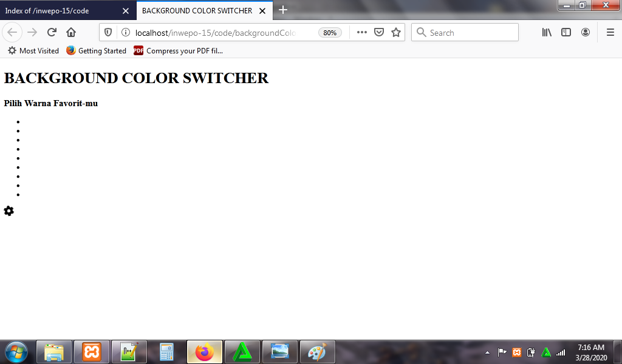
Task: Open the Getting Started bookmark
Action: pyautogui.click(x=97, y=51)
